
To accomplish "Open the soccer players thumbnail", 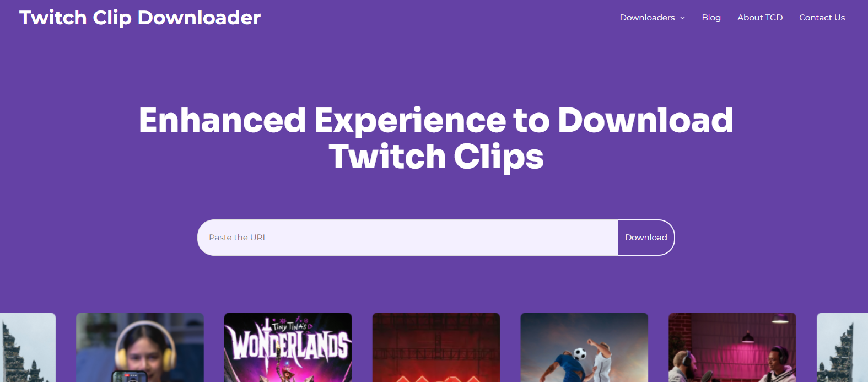I will (584, 347).
